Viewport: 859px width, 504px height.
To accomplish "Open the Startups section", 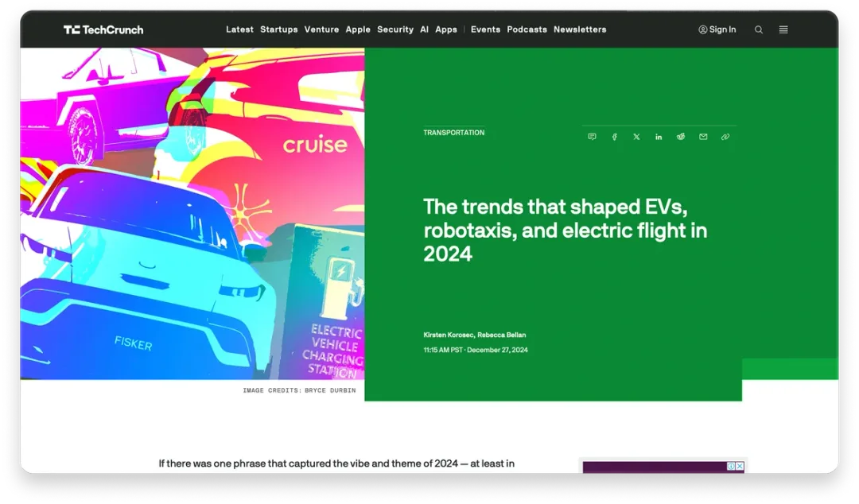I will point(278,29).
